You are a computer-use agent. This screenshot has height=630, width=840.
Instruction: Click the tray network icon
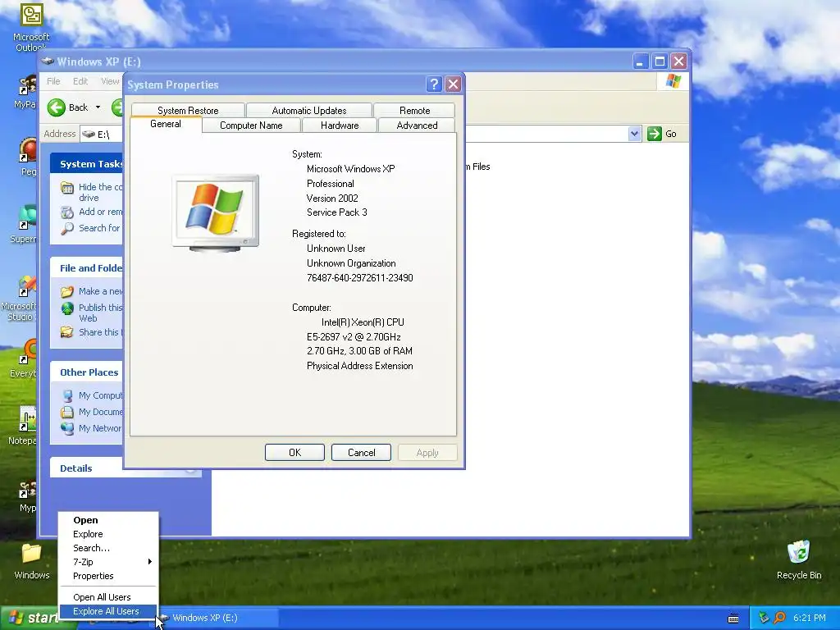[x=764, y=618]
